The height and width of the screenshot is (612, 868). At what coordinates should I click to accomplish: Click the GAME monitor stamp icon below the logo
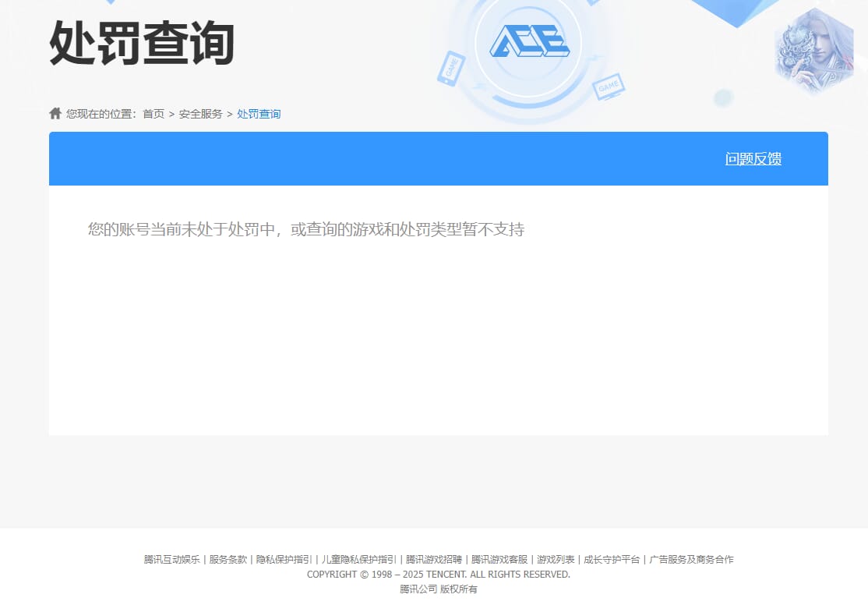coord(610,87)
